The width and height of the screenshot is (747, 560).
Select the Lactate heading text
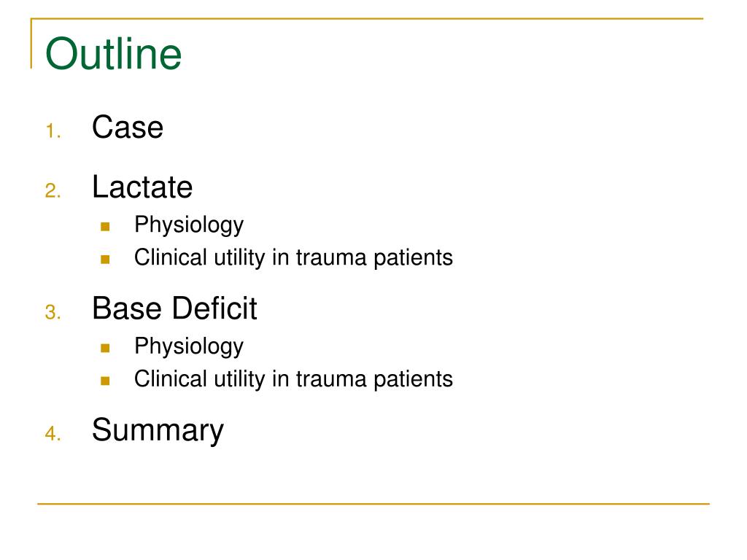point(142,187)
